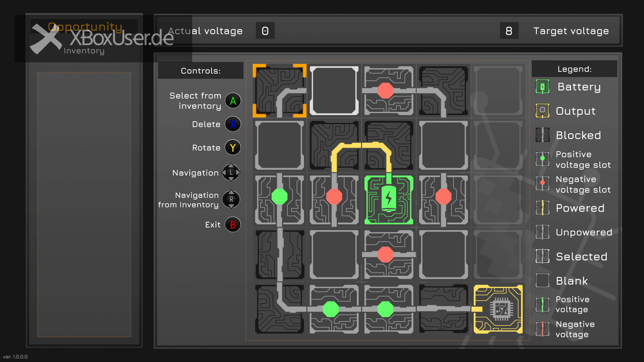The image size is (644, 362).
Task: Click the Unpowered legend icon
Action: tap(542, 232)
